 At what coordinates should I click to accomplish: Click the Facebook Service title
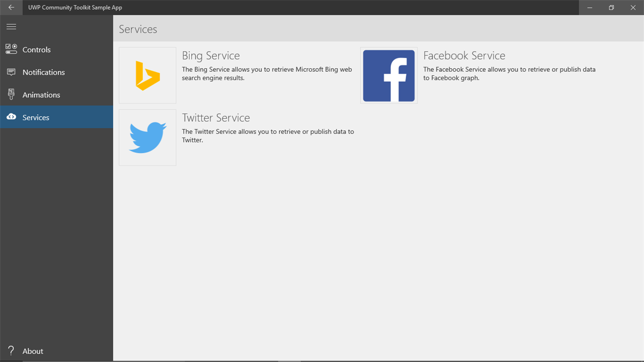[464, 56]
